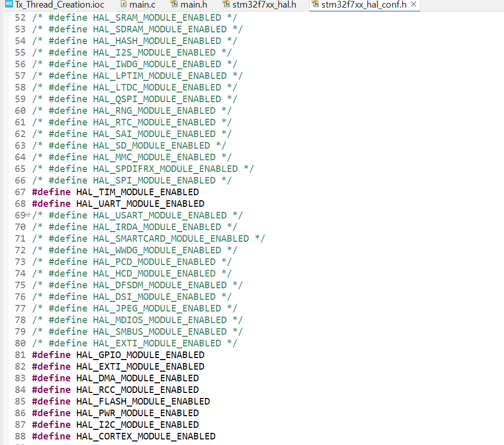The width and height of the screenshot is (504, 445).
Task: Click the C file icon of main.c
Action: click(x=123, y=4)
